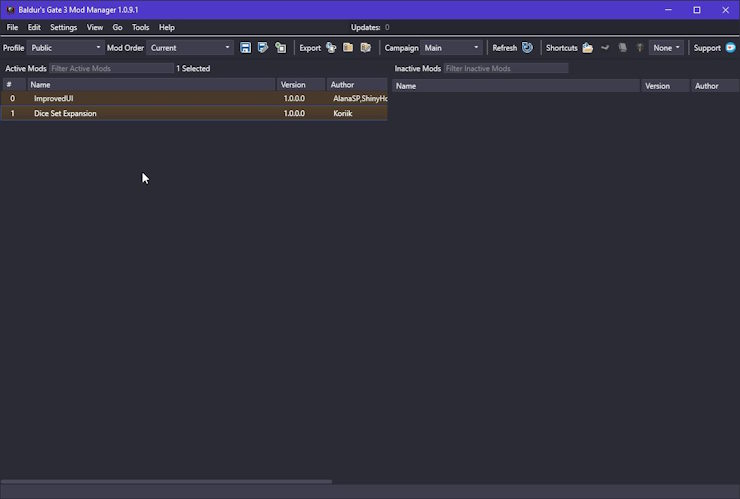The width and height of the screenshot is (740, 499).
Task: Click the archive icon at the end of the Export group
Action: tap(365, 48)
